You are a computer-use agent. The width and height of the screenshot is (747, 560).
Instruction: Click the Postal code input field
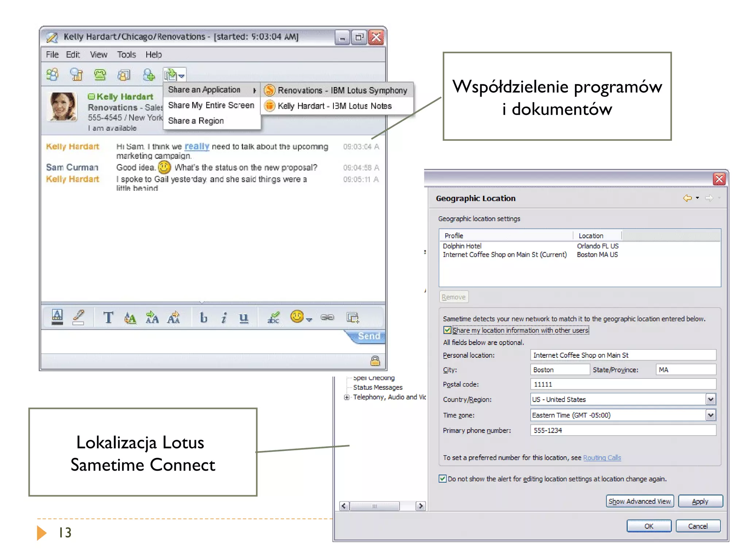(x=623, y=384)
